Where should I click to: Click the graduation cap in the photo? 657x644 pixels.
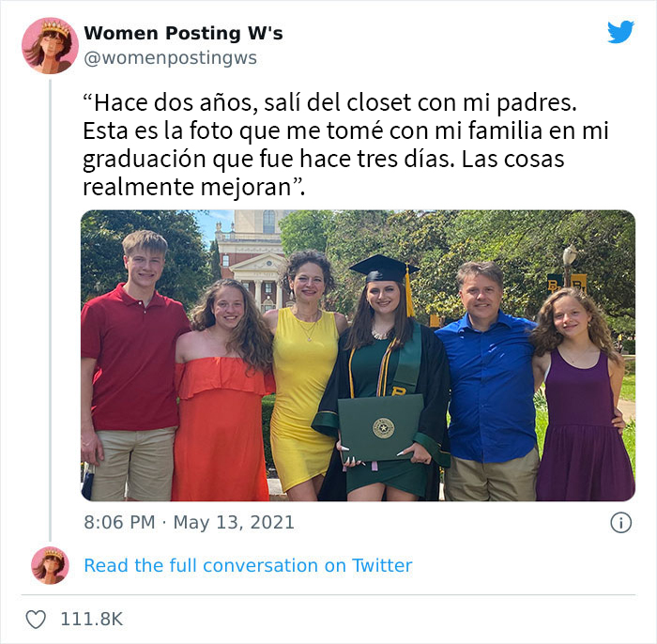point(383,268)
